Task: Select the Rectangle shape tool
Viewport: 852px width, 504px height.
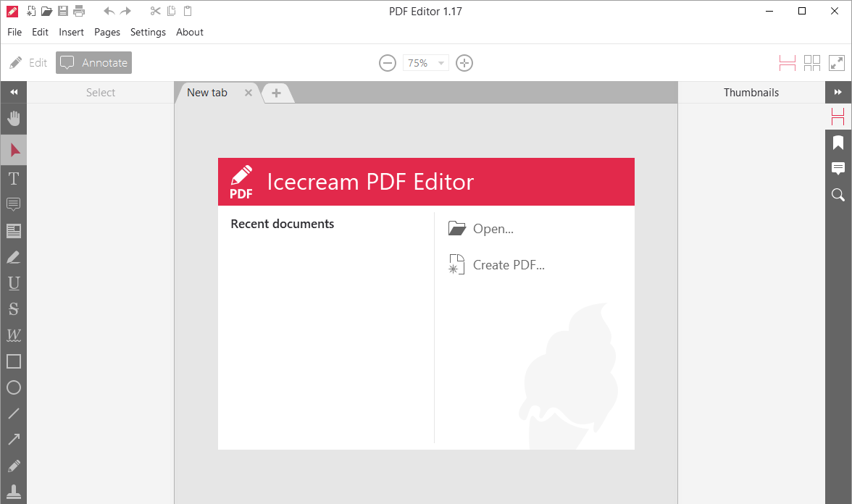Action: pyautogui.click(x=14, y=361)
